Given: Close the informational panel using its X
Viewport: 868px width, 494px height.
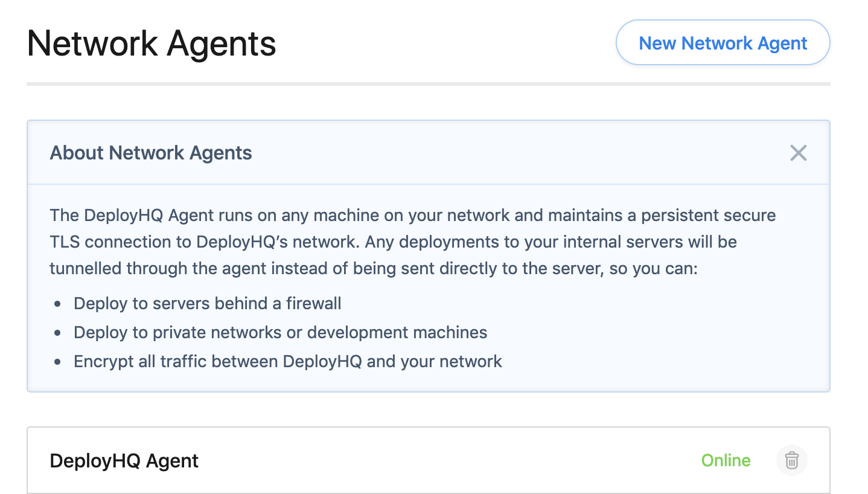Looking at the screenshot, I should pos(798,153).
